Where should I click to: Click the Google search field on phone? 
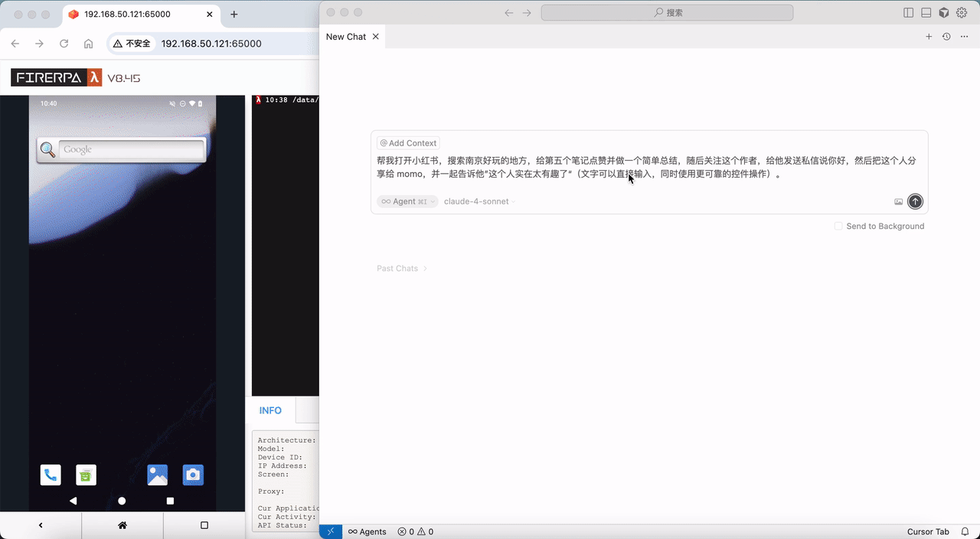pos(131,150)
